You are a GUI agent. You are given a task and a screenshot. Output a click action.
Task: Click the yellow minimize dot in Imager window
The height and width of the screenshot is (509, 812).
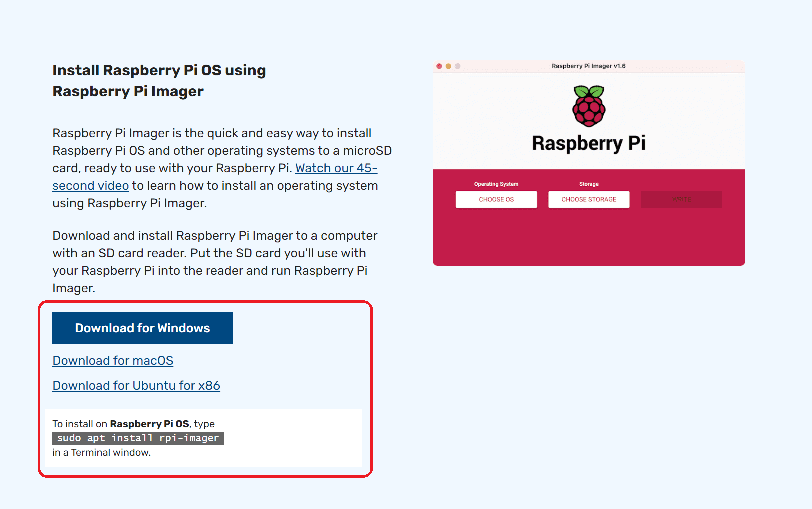[x=448, y=66]
